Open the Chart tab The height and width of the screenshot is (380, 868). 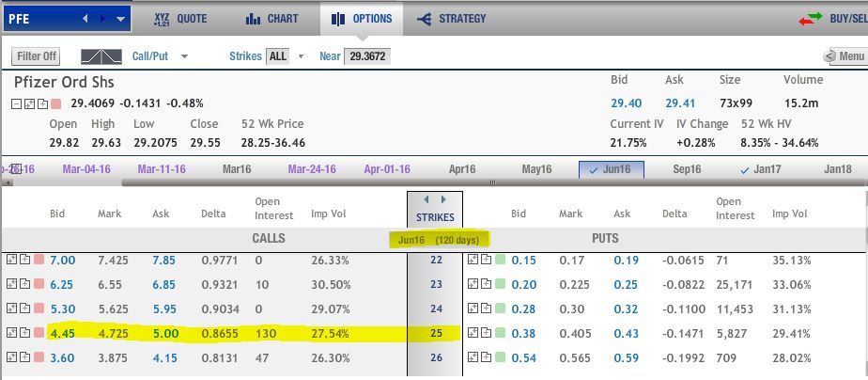click(x=271, y=18)
